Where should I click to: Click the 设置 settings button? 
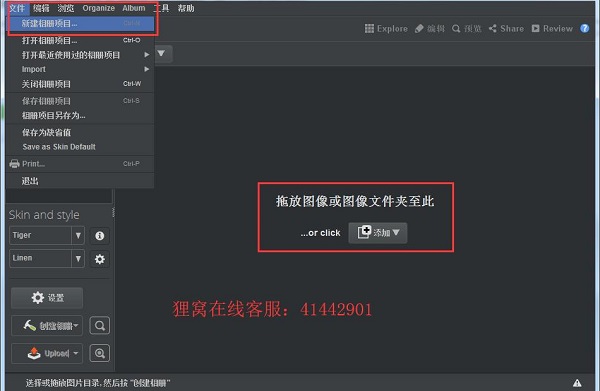(47, 298)
